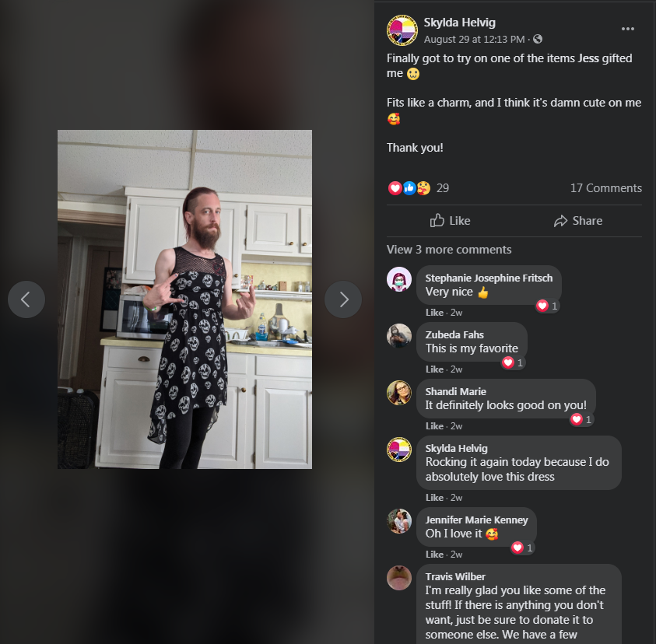Go to the previous photo arrow
Screen dimensions: 656x644
26,299
